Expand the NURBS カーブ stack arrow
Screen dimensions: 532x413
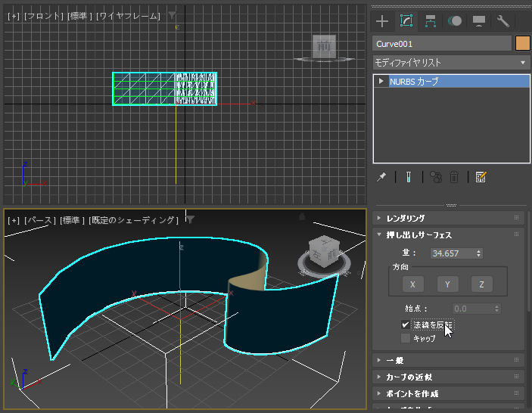coord(381,81)
